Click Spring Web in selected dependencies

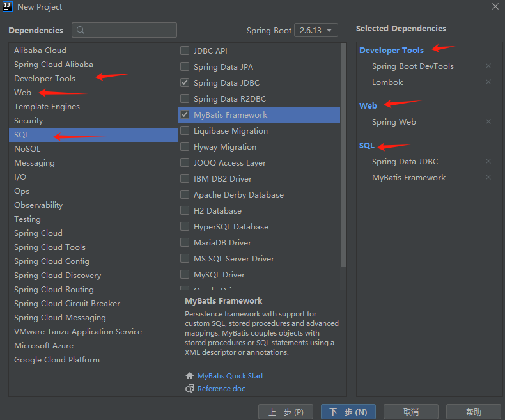394,121
